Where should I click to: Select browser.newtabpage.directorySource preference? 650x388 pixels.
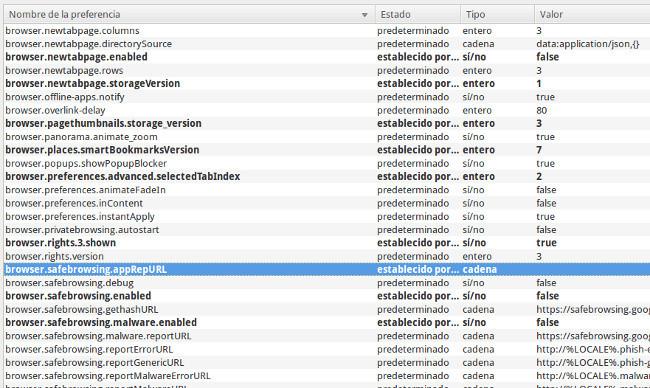pos(327,44)
